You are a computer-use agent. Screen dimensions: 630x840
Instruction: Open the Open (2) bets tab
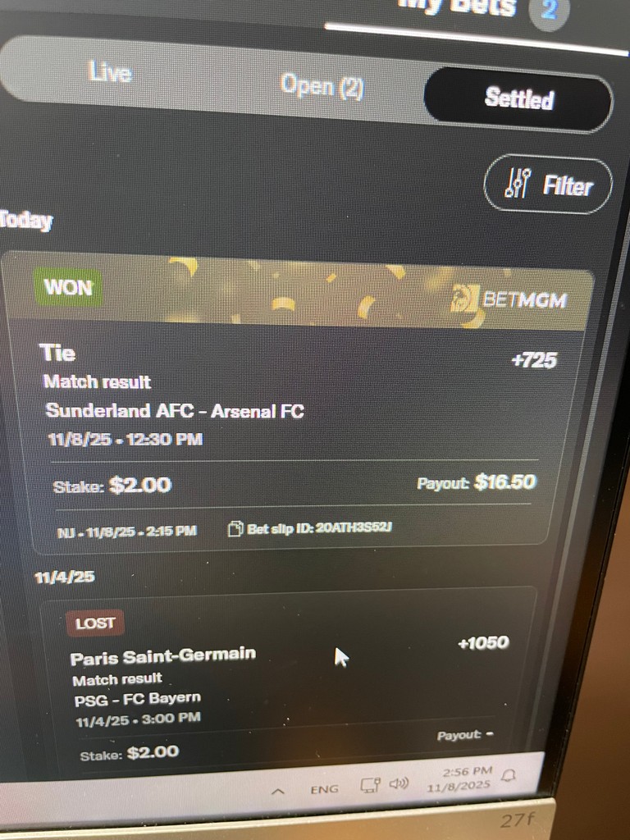point(322,86)
